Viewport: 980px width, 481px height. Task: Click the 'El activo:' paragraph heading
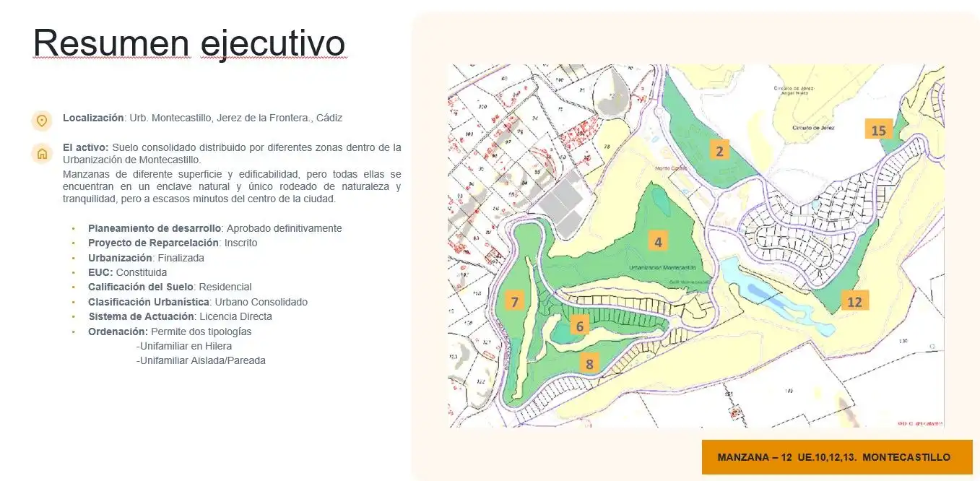point(85,147)
